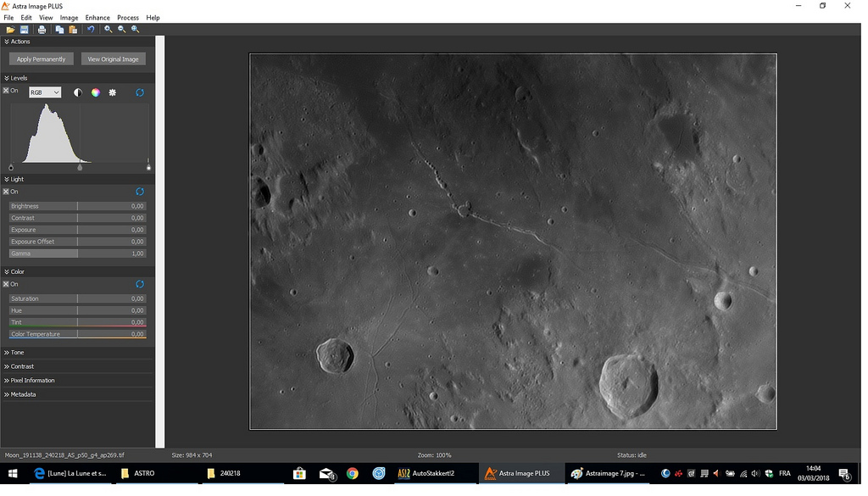Open the Help menu
Screen dimensions: 868x496
(153, 18)
